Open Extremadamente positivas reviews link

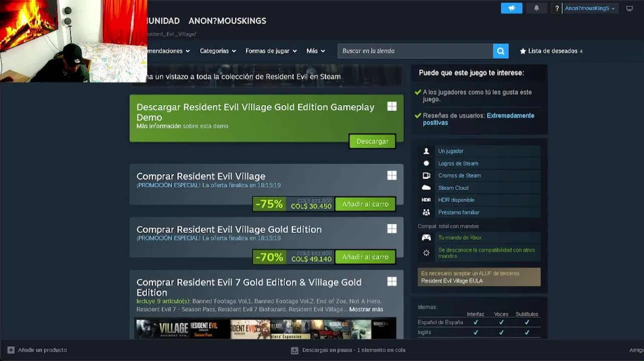click(x=479, y=119)
